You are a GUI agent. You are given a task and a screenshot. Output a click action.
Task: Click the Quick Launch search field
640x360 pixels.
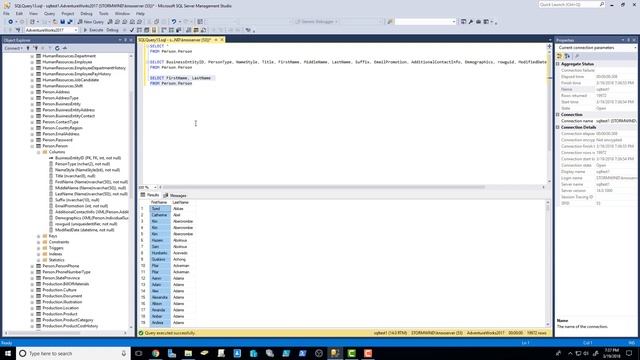click(x=571, y=4)
